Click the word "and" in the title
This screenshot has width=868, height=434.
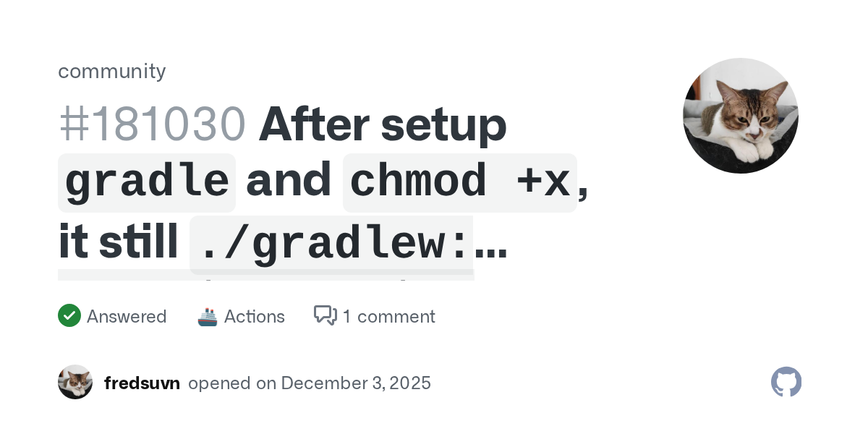pyautogui.click(x=289, y=181)
